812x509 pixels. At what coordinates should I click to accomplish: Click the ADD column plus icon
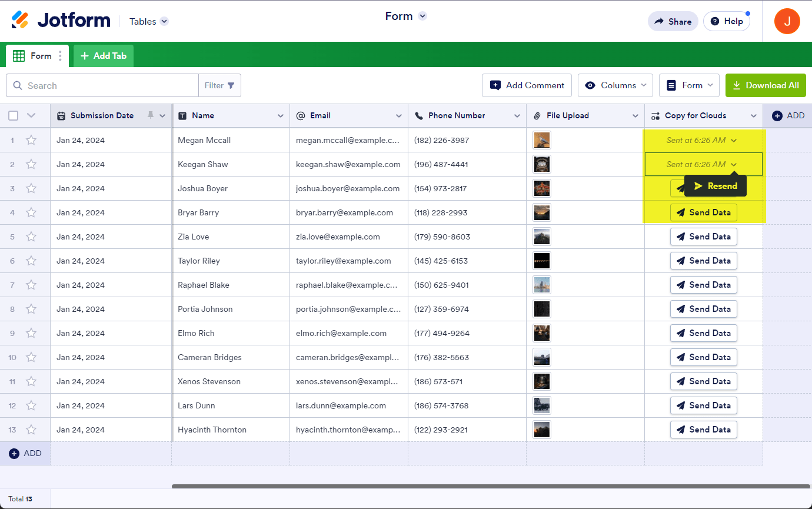click(x=777, y=115)
